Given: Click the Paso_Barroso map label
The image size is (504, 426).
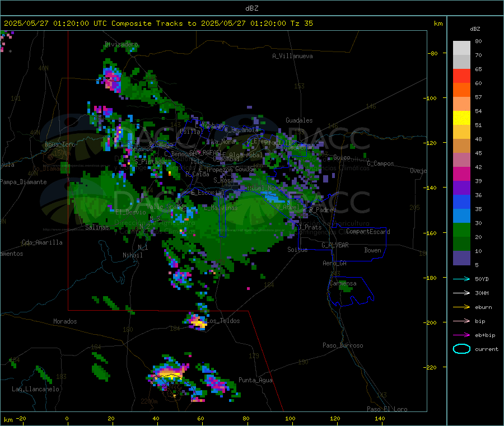Looking at the screenshot, I should (343, 345).
